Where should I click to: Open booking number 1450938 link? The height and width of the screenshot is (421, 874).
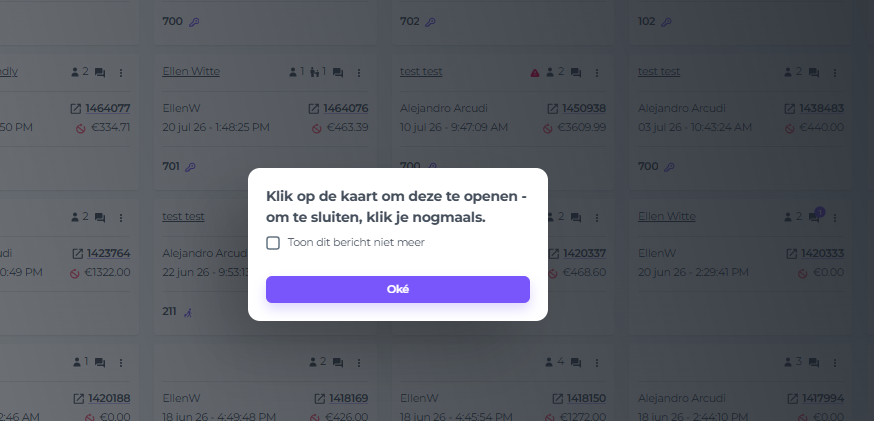pyautogui.click(x=584, y=108)
